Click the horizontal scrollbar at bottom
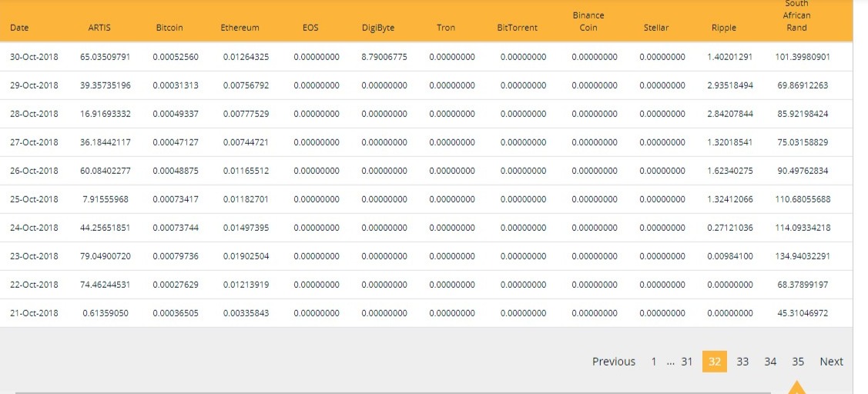Image resolution: width=868 pixels, height=394 pixels. coord(393,392)
